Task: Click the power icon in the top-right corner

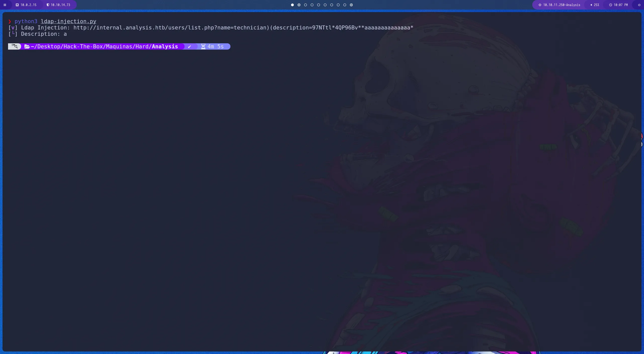Action: [639, 5]
